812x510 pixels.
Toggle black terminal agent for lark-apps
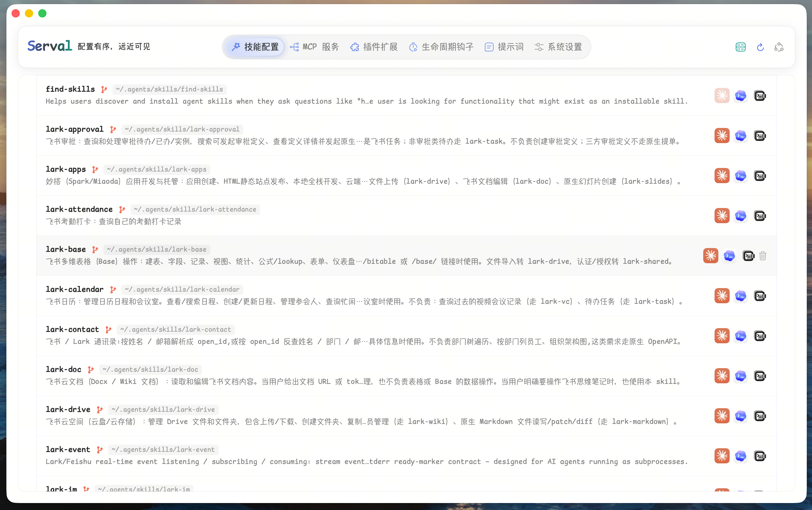pyautogui.click(x=760, y=176)
